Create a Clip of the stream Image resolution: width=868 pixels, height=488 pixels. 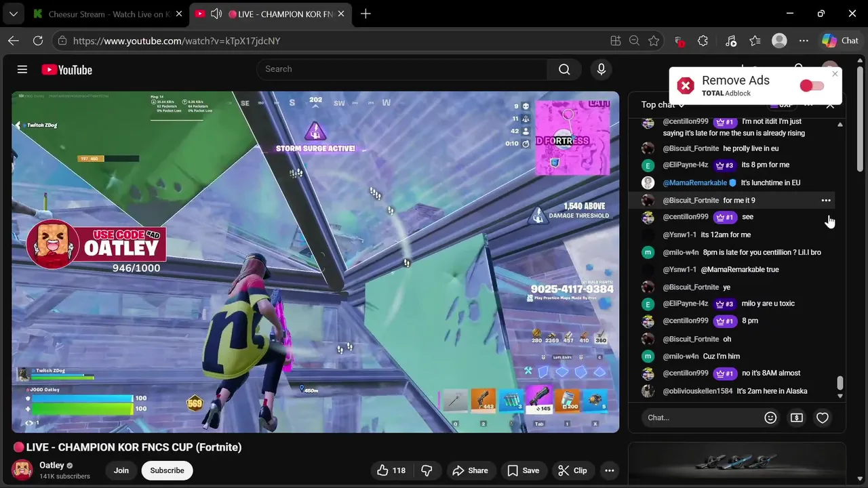point(572,470)
